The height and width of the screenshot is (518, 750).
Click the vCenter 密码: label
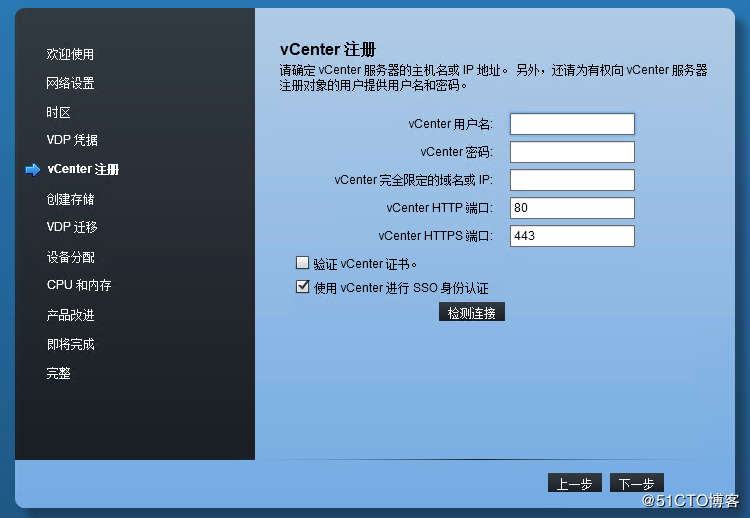[456, 152]
